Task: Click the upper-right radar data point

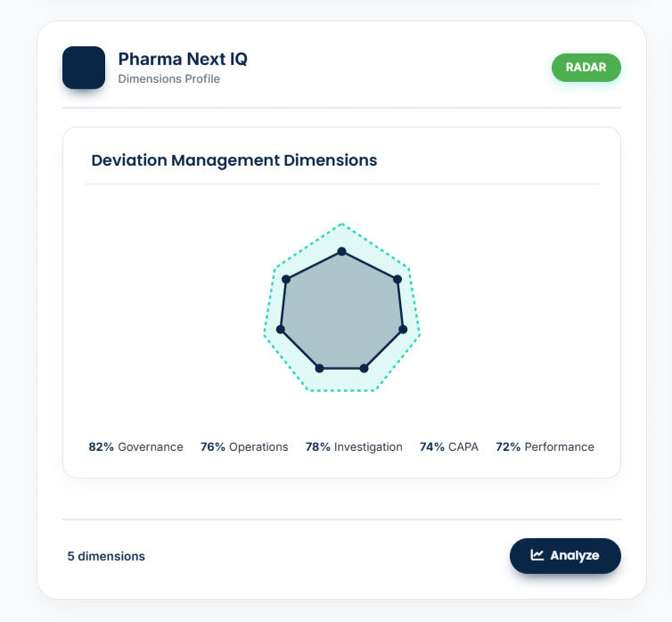Action: pyautogui.click(x=397, y=279)
